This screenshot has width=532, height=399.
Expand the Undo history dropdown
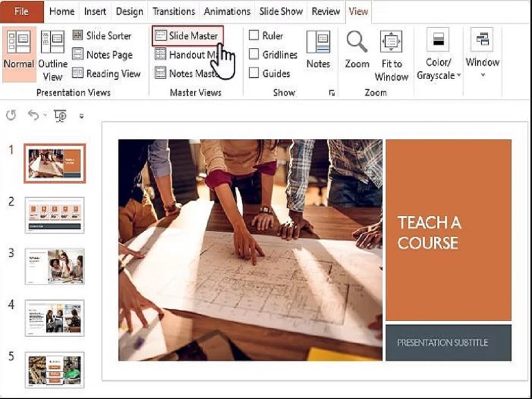(45, 115)
